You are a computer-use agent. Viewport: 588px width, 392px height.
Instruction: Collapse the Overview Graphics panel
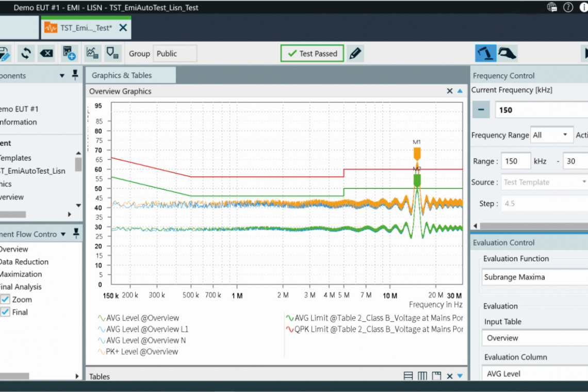coord(460,91)
